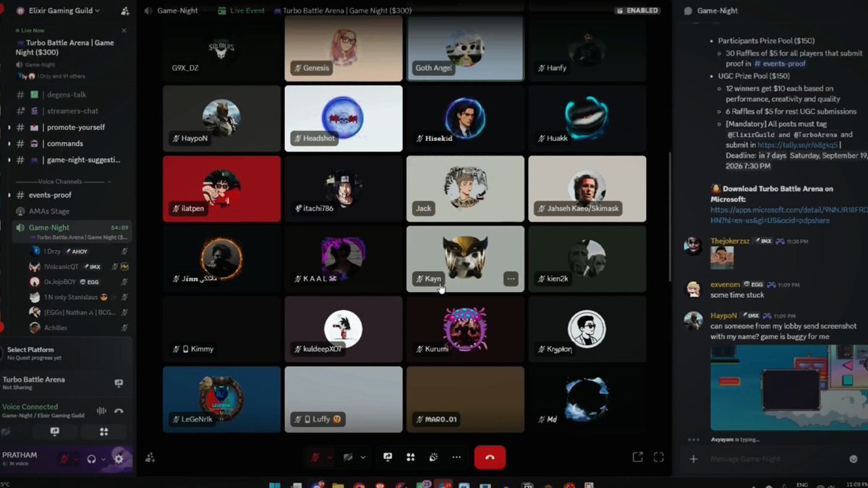The width and height of the screenshot is (868, 488).
Task: Open the commands channel
Action: point(67,143)
